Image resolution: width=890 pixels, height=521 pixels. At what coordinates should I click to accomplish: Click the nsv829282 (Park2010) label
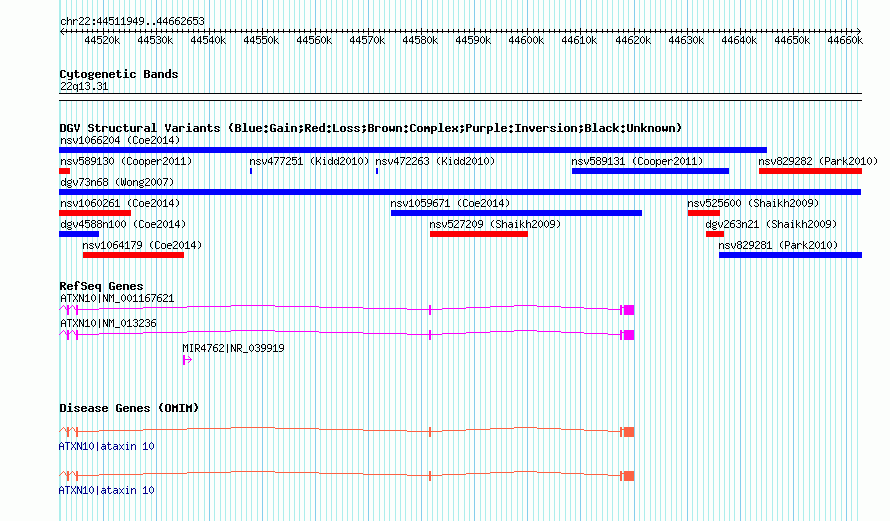(x=818, y=161)
